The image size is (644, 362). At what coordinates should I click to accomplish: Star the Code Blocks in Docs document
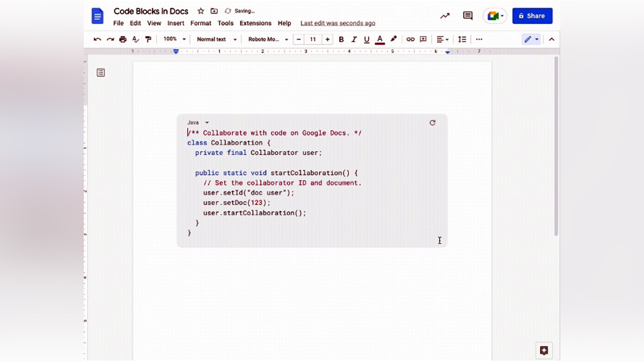pyautogui.click(x=201, y=11)
